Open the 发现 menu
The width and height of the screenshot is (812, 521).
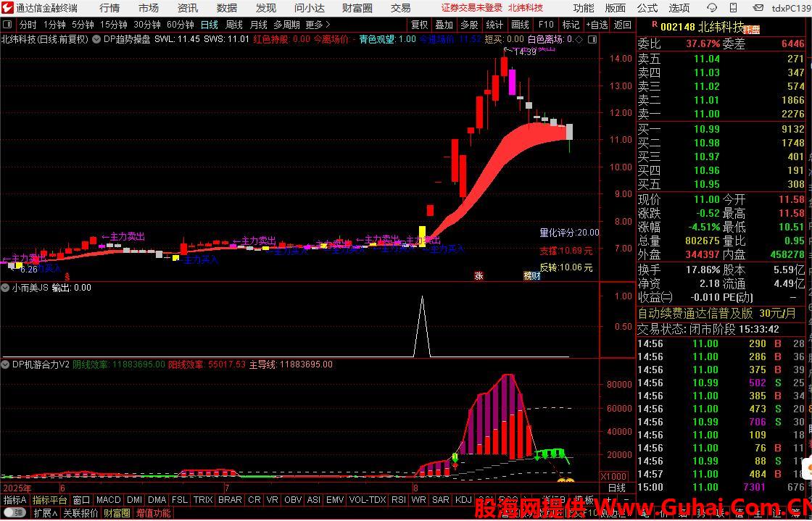(x=266, y=8)
